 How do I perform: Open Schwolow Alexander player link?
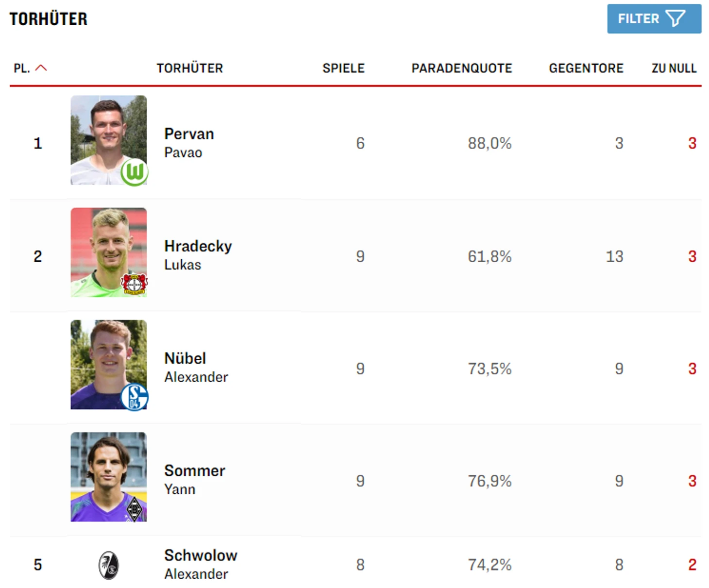(201, 564)
